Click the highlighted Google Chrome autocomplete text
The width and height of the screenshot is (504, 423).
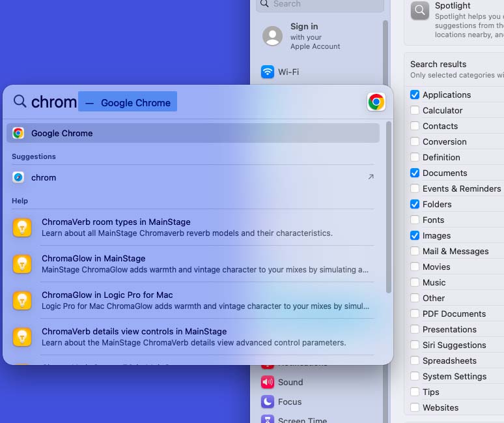coord(128,101)
